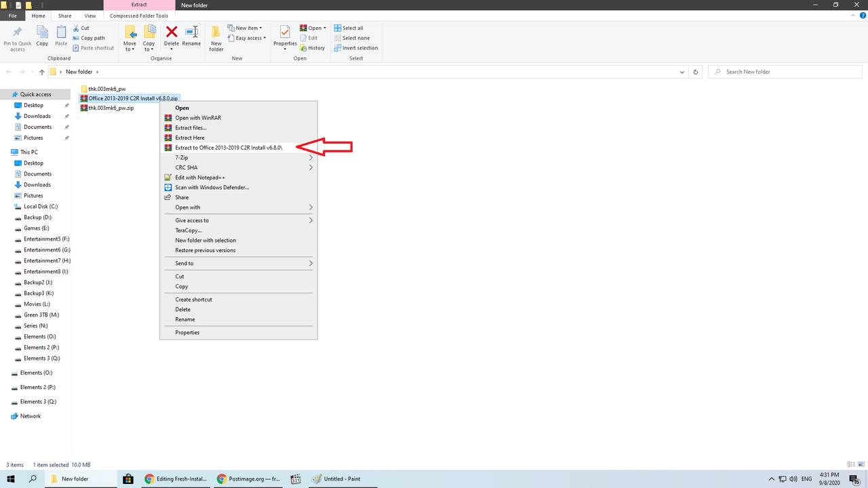
Task: Select the thk.003mk6_pw folder
Action: coord(103,89)
